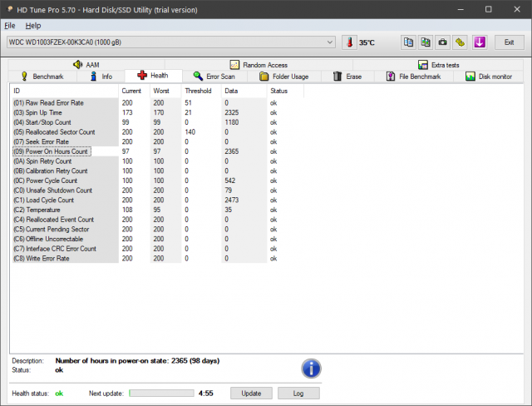
Task: Open the drive selection dropdown
Action: point(330,42)
